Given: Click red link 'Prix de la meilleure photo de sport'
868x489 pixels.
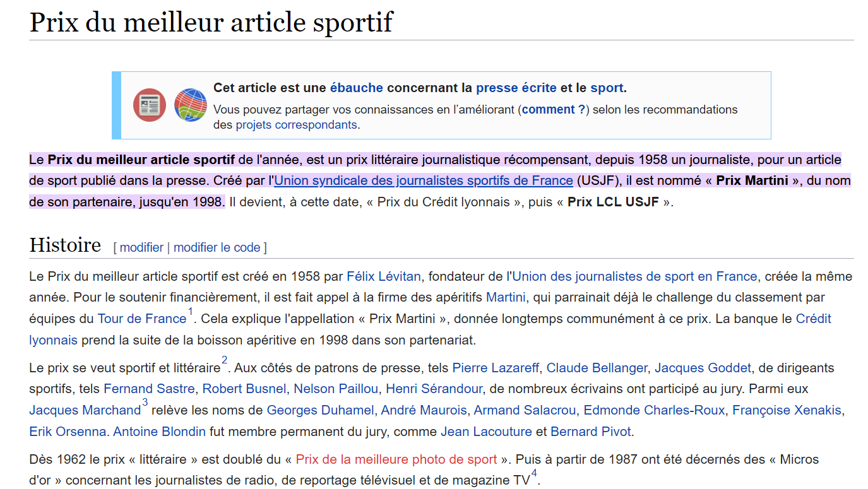Looking at the screenshot, I should pyautogui.click(x=396, y=459).
